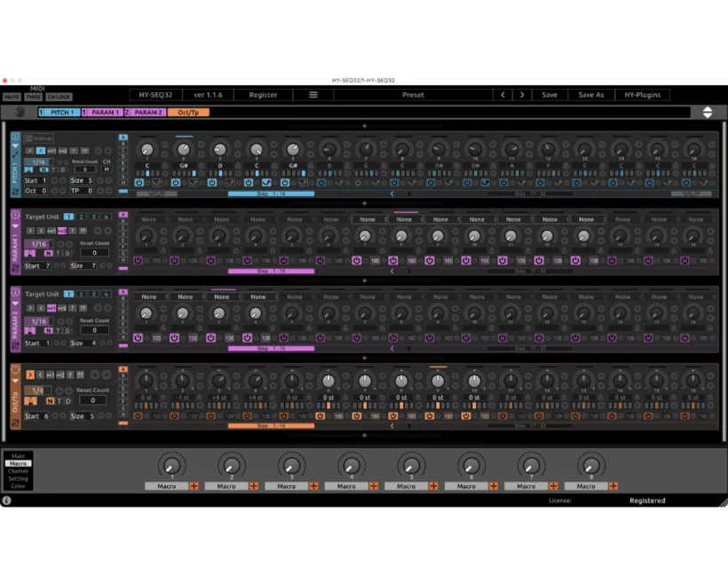Screen dimensions: 728x582
Task: Click the forward playback direction icon in the Oct/Tp panel
Action: coord(30,374)
